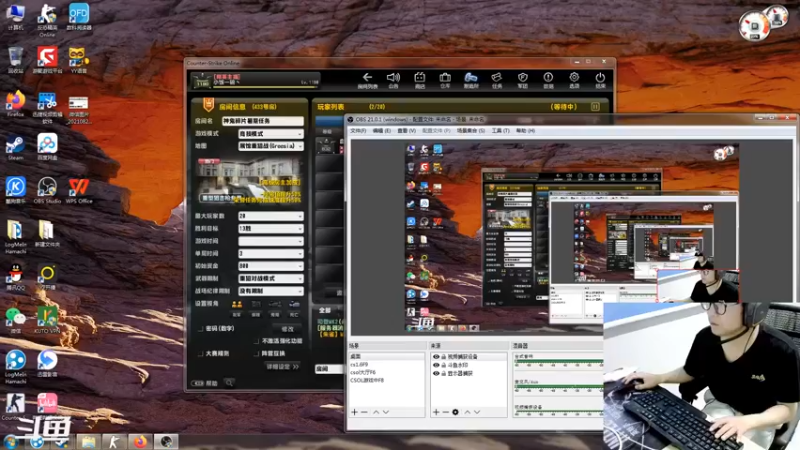Select the csol大厅F6 scene
The width and height of the screenshot is (800, 450).
pyautogui.click(x=363, y=372)
